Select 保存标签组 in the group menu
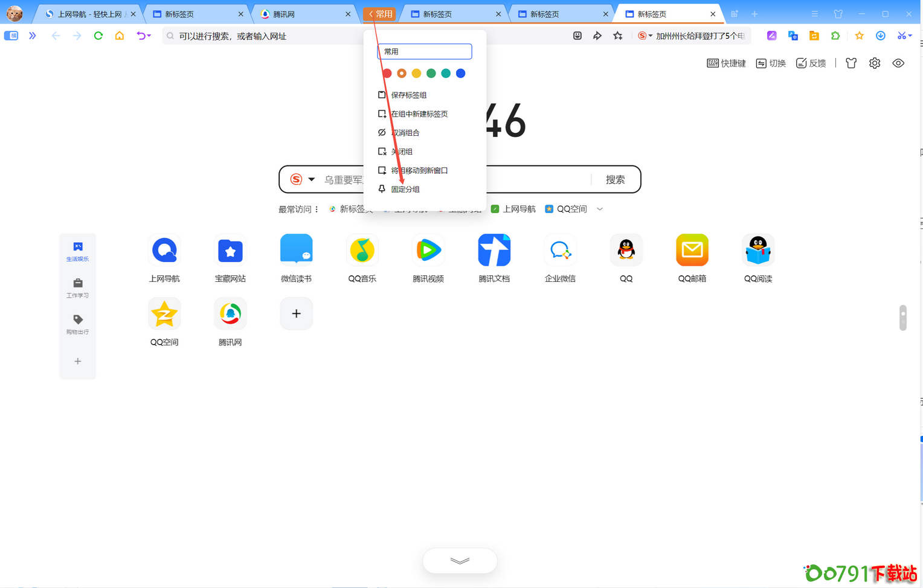 pyautogui.click(x=408, y=95)
